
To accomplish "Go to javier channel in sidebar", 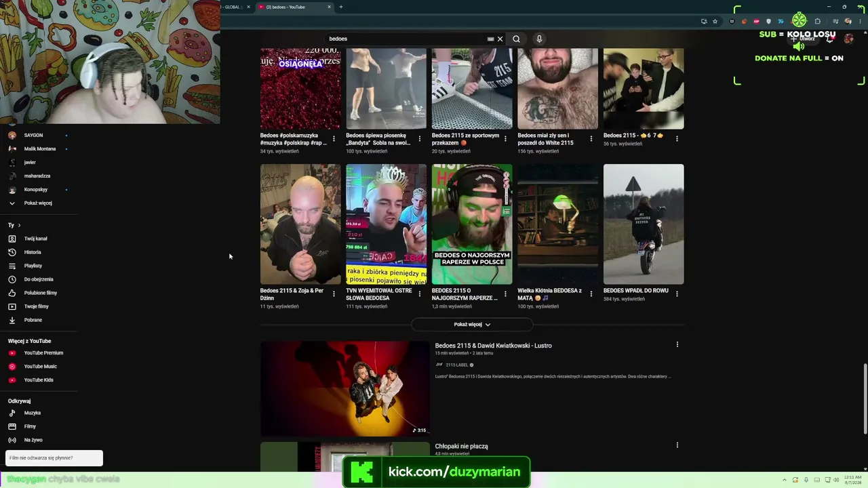I will click(x=30, y=163).
